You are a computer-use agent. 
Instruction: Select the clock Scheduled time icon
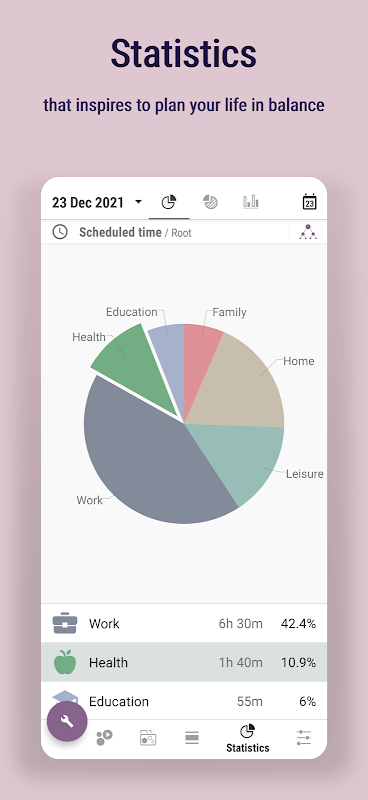pos(60,232)
